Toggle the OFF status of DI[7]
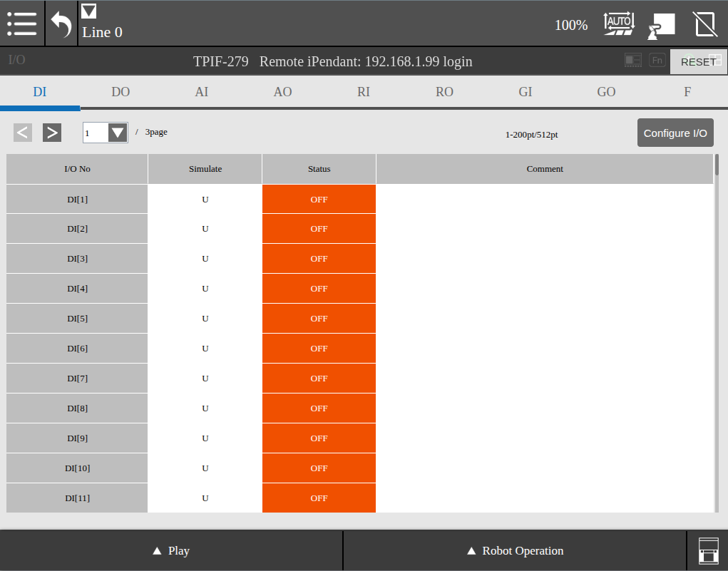 pos(319,379)
